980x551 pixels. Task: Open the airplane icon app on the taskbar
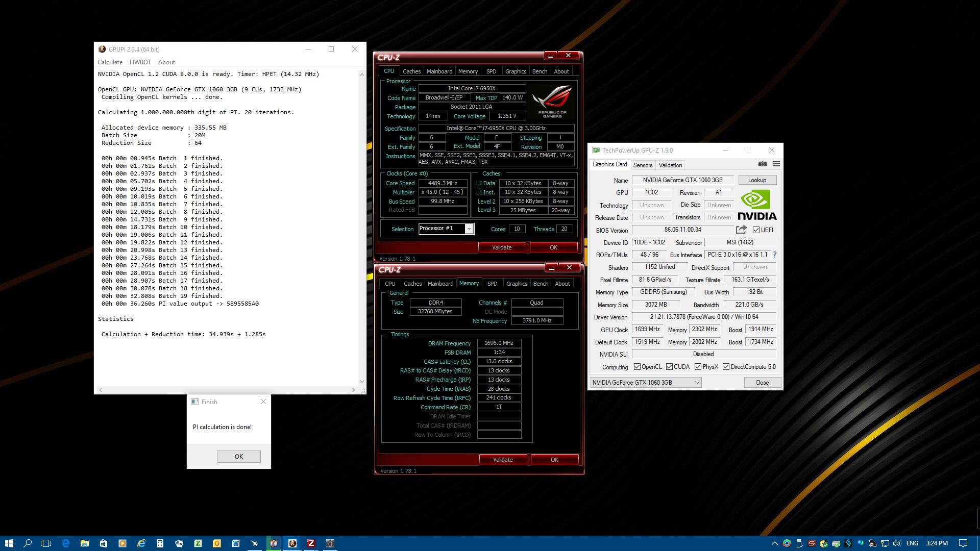coord(254,543)
